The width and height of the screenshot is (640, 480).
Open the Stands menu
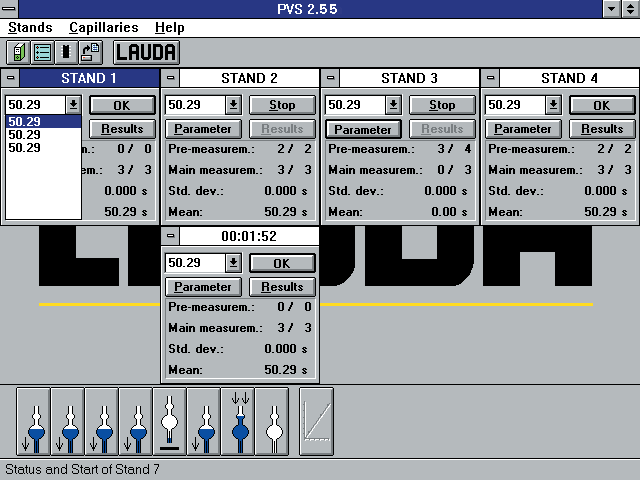coord(30,28)
